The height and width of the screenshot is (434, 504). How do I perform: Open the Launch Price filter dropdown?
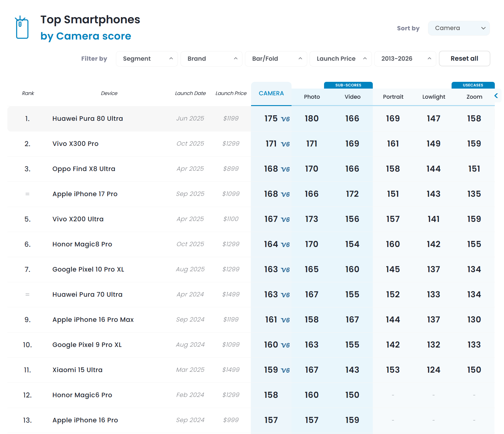(x=341, y=59)
